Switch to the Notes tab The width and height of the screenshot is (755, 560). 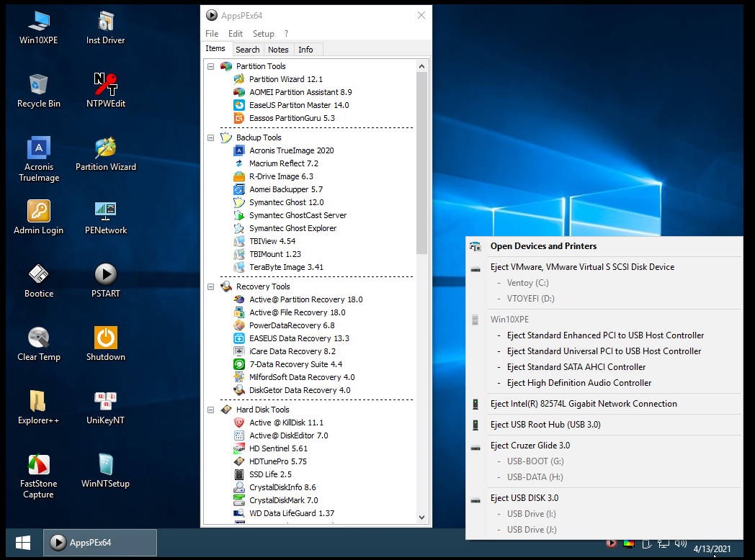click(278, 50)
